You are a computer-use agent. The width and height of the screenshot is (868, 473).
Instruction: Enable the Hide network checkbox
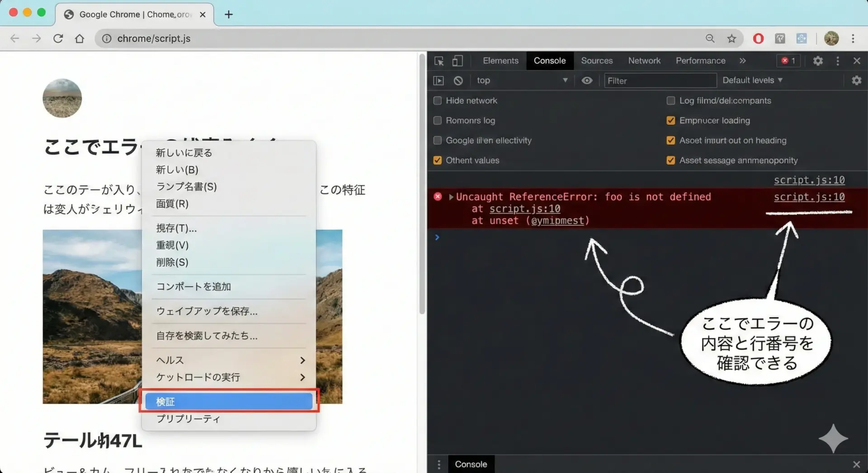tap(437, 101)
